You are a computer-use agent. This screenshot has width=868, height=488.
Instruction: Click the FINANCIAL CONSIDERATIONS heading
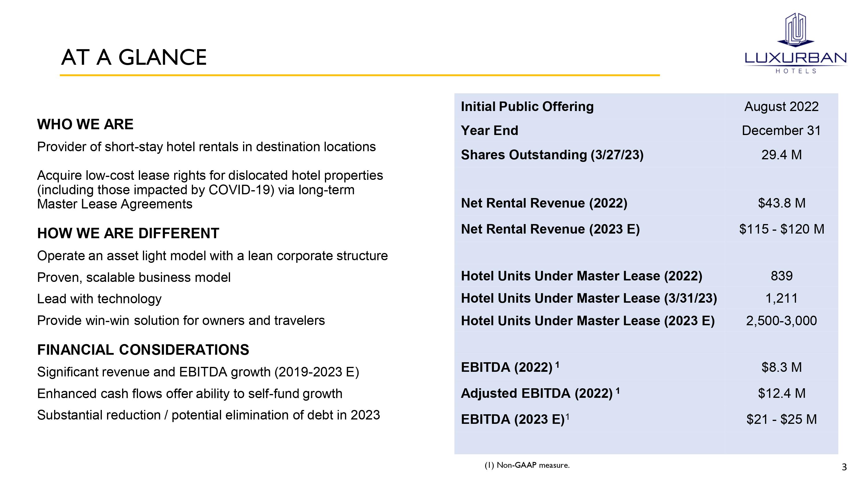point(143,350)
